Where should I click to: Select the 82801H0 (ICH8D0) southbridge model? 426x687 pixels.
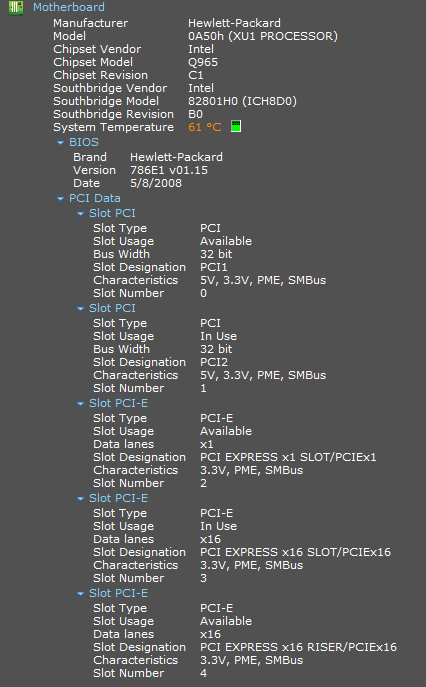tap(242, 102)
